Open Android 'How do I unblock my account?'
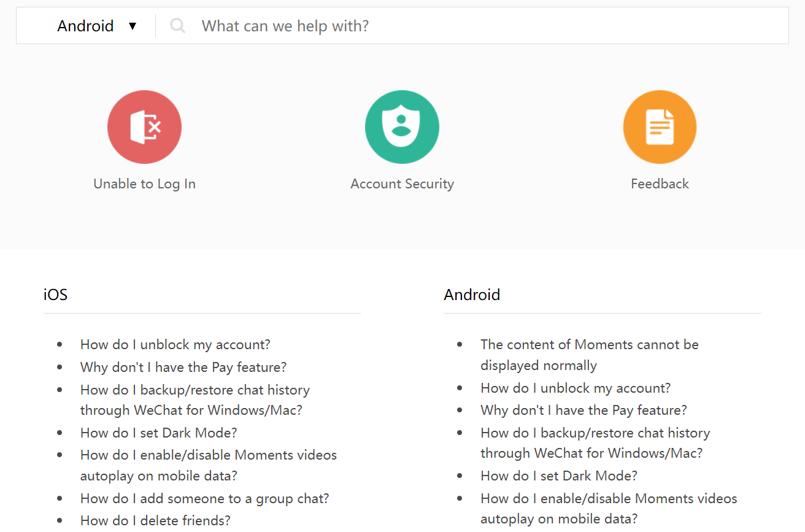This screenshot has height=532, width=805. click(x=576, y=388)
